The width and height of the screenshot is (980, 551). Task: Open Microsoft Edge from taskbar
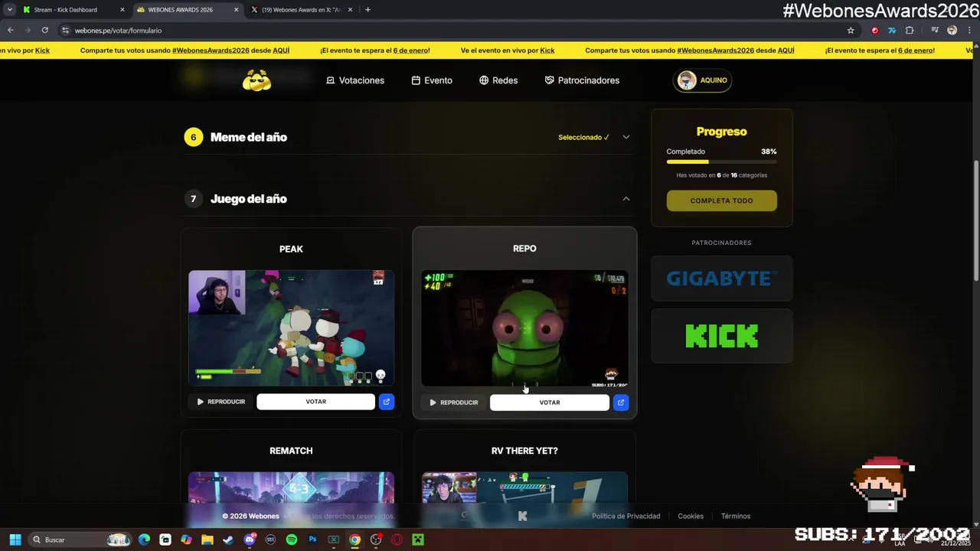pos(145,540)
